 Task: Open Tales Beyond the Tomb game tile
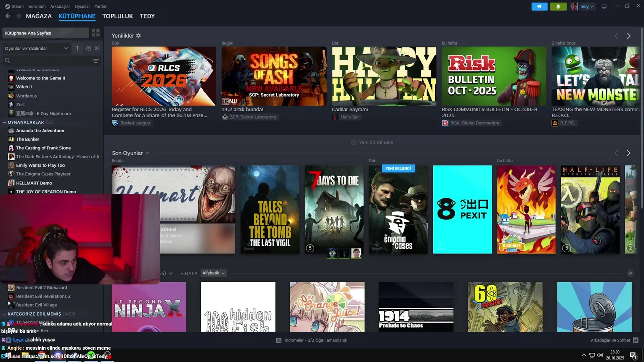coord(270,210)
